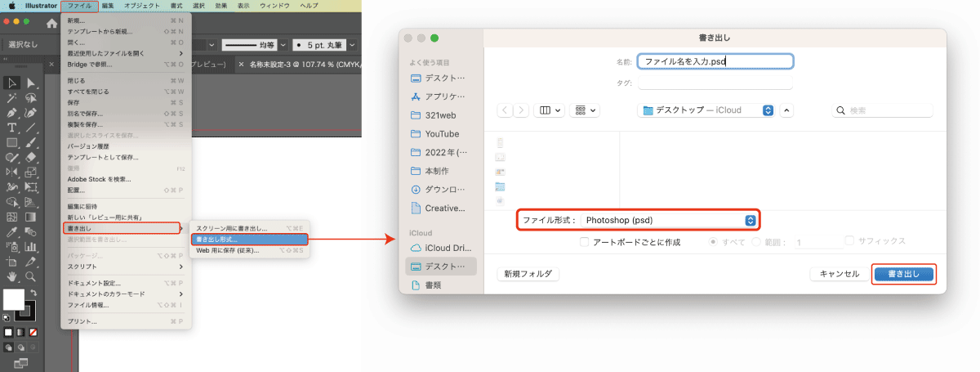Open the ファイル menu
The width and height of the screenshot is (980, 372).
coord(79,6)
